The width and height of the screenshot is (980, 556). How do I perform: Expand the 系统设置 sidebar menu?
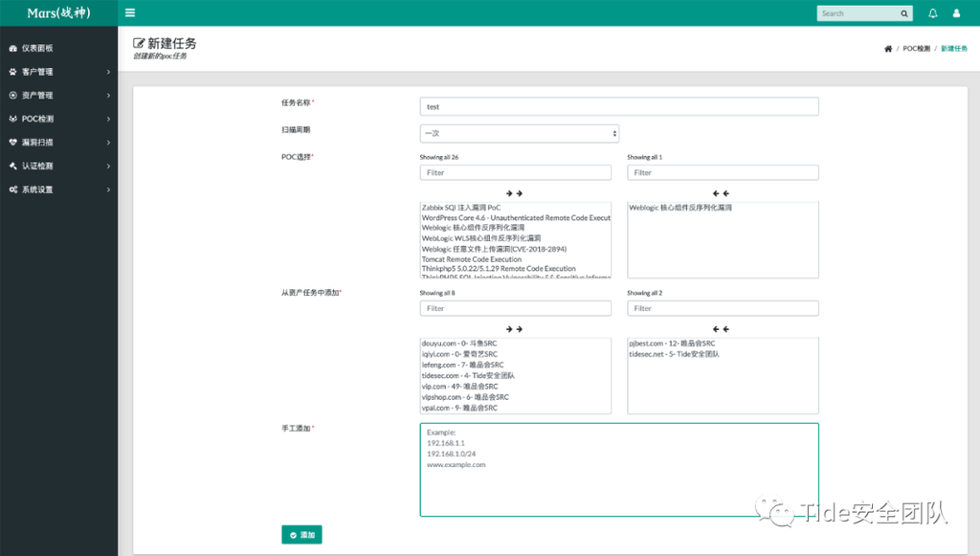click(x=57, y=189)
